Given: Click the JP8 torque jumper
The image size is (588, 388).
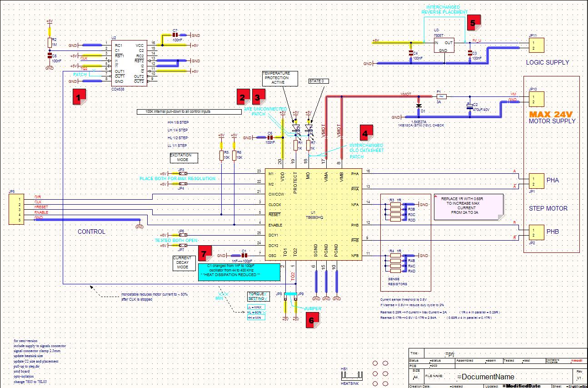Looking at the screenshot, I should click(x=285, y=298).
